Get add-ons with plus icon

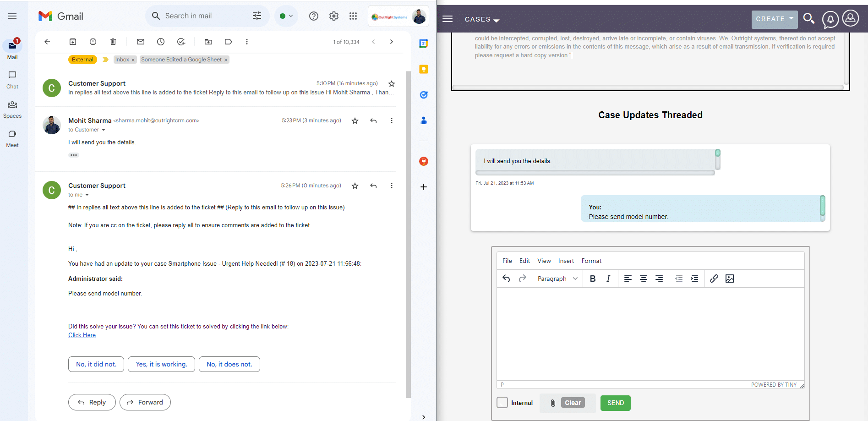[424, 187]
